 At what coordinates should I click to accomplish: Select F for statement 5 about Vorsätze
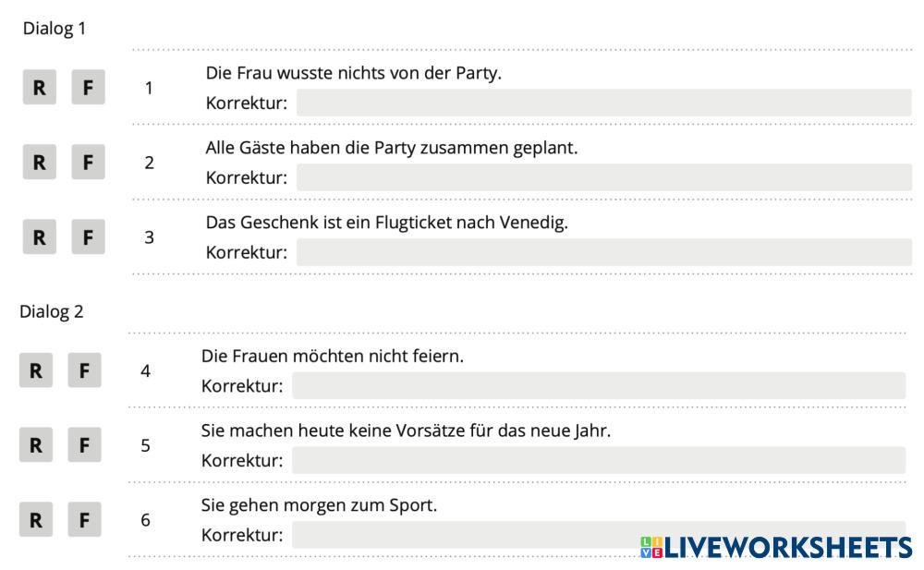click(84, 445)
